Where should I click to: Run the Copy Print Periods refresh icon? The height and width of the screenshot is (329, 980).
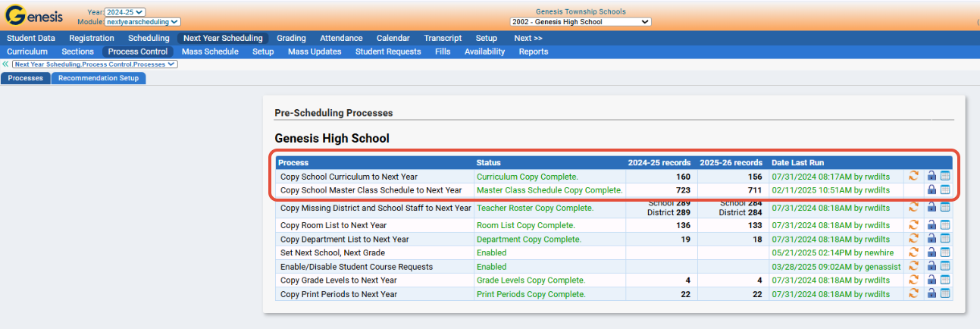[x=913, y=293]
